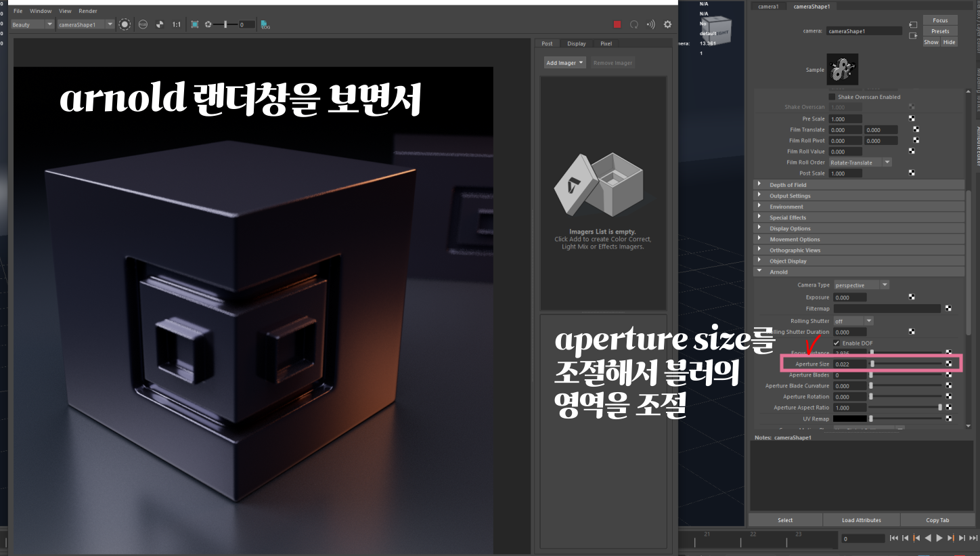Open the Rolling Shutter dropdown
This screenshot has width=980, height=556.
[853, 321]
